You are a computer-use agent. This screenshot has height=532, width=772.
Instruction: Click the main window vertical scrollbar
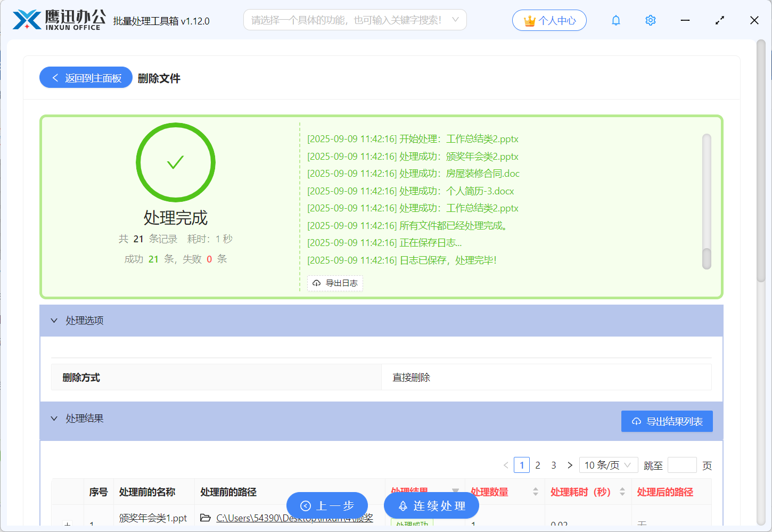[x=761, y=160]
